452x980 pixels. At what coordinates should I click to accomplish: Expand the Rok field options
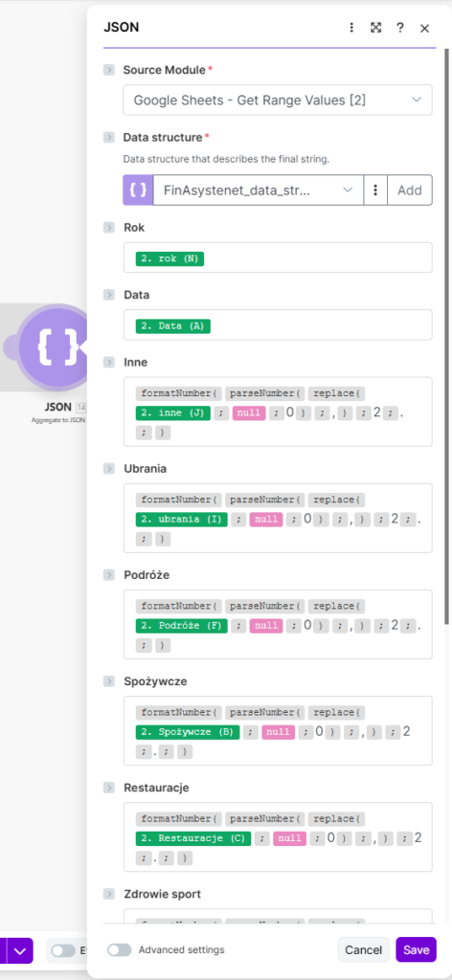pyautogui.click(x=109, y=228)
